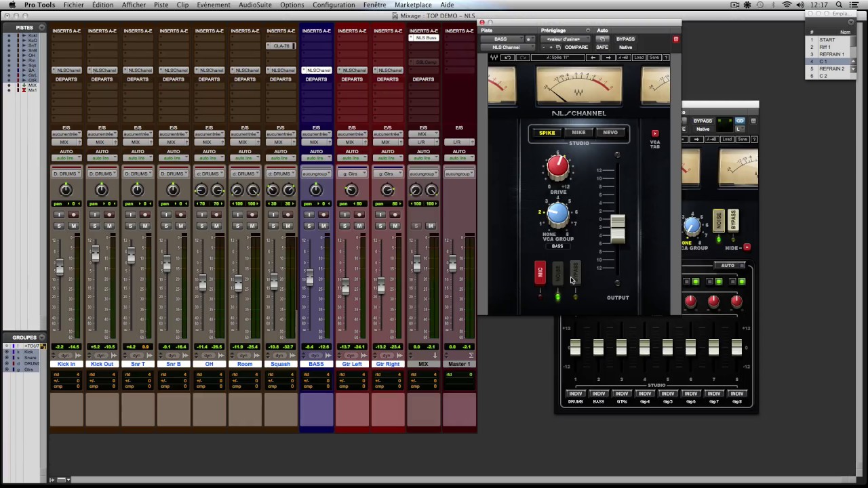Viewport: 868px width, 488px height.
Task: Open the Fichier menu
Action: coord(74,5)
